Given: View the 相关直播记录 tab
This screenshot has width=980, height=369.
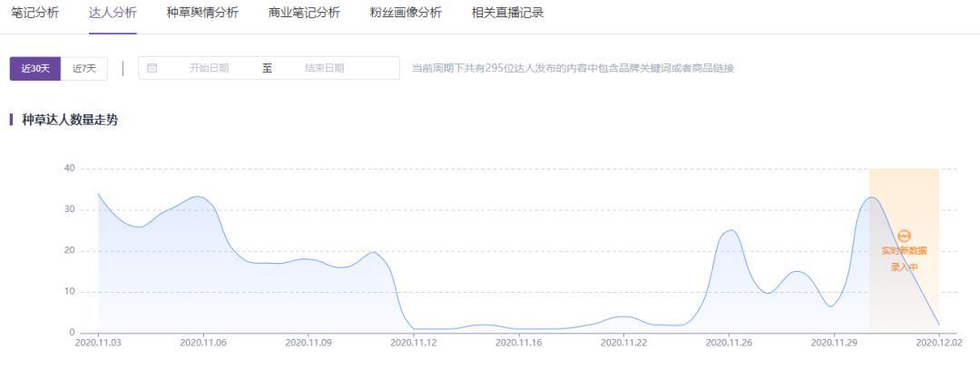Looking at the screenshot, I should tap(507, 13).
